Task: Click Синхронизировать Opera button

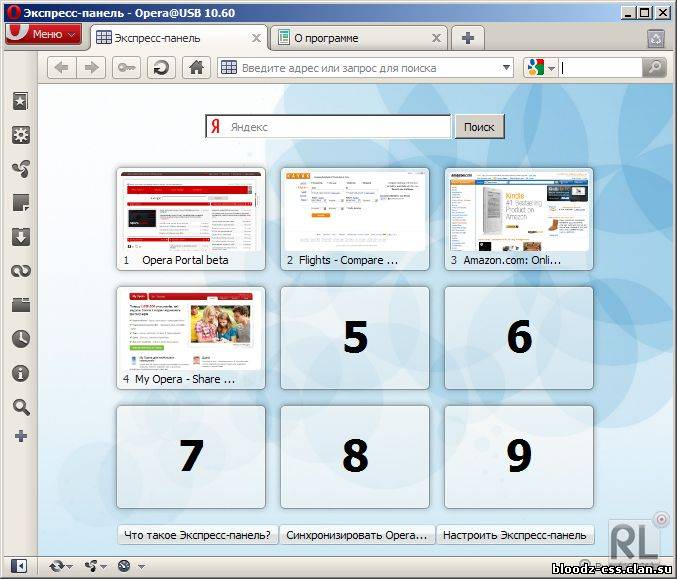Action: [357, 535]
